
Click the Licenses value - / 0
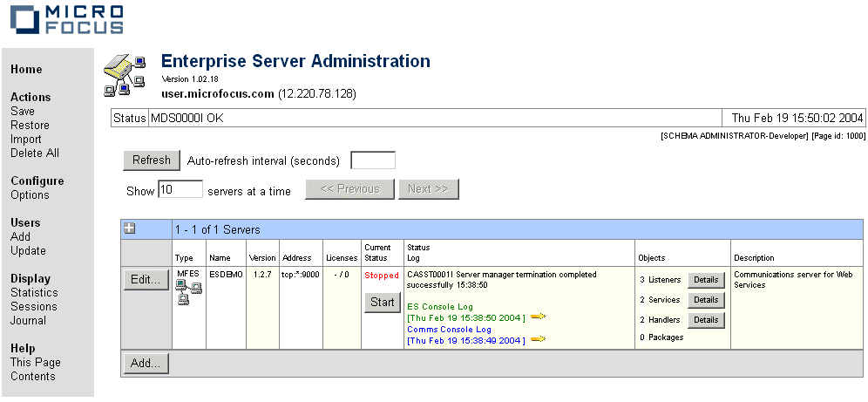[x=342, y=274]
